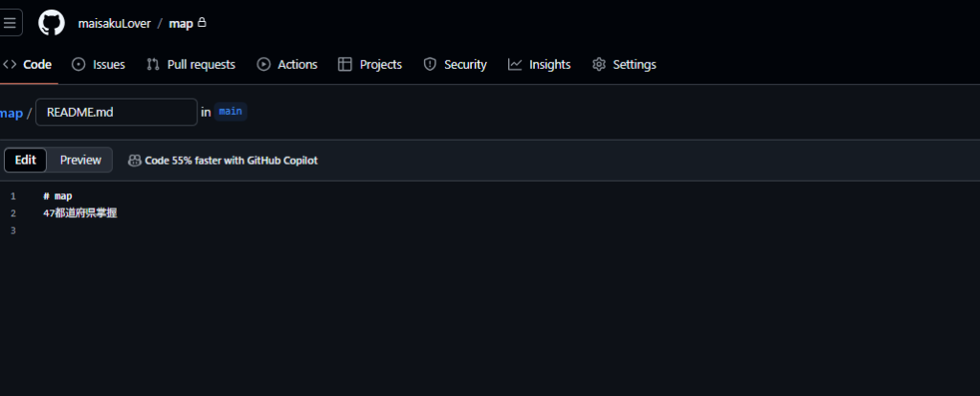Open the hamburger navigation menu
The image size is (980, 396).
[x=10, y=23]
